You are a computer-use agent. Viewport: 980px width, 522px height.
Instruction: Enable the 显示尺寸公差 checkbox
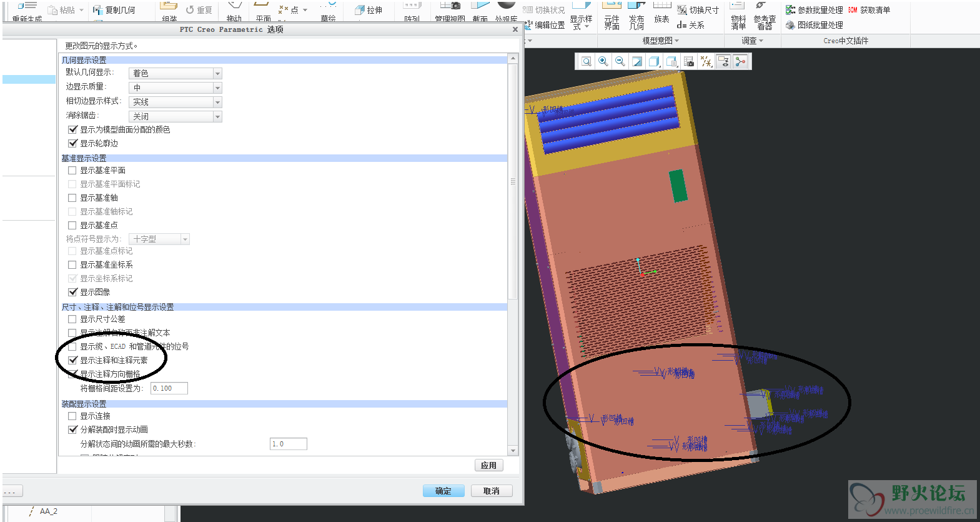(x=72, y=319)
